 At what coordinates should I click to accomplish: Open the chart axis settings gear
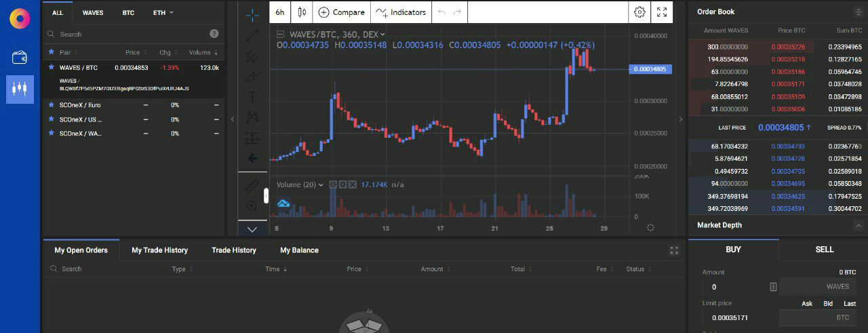pos(650,227)
